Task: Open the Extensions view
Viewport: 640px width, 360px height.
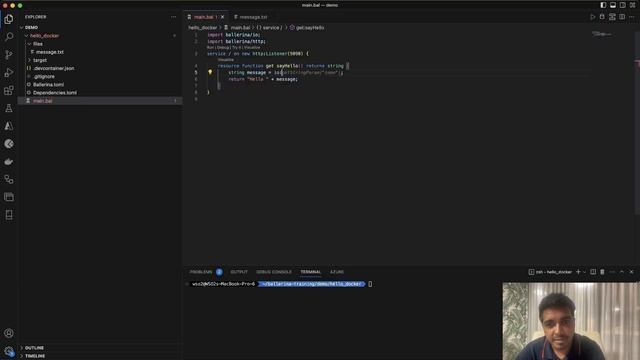Action: click(x=9, y=90)
